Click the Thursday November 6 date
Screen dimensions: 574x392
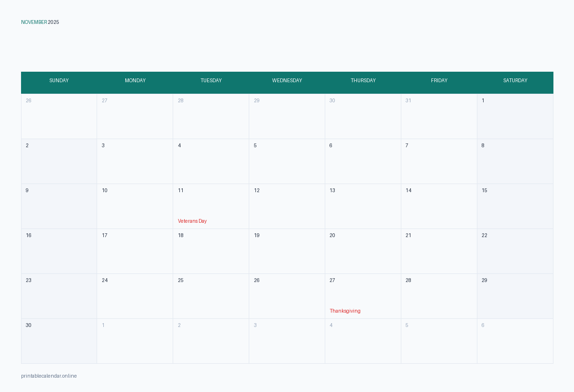pyautogui.click(x=331, y=146)
